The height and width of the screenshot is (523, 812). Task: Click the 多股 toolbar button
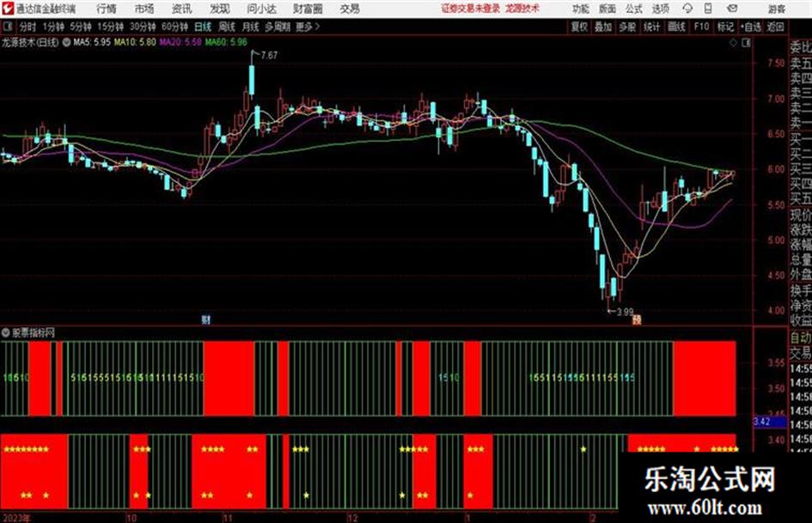pyautogui.click(x=627, y=27)
